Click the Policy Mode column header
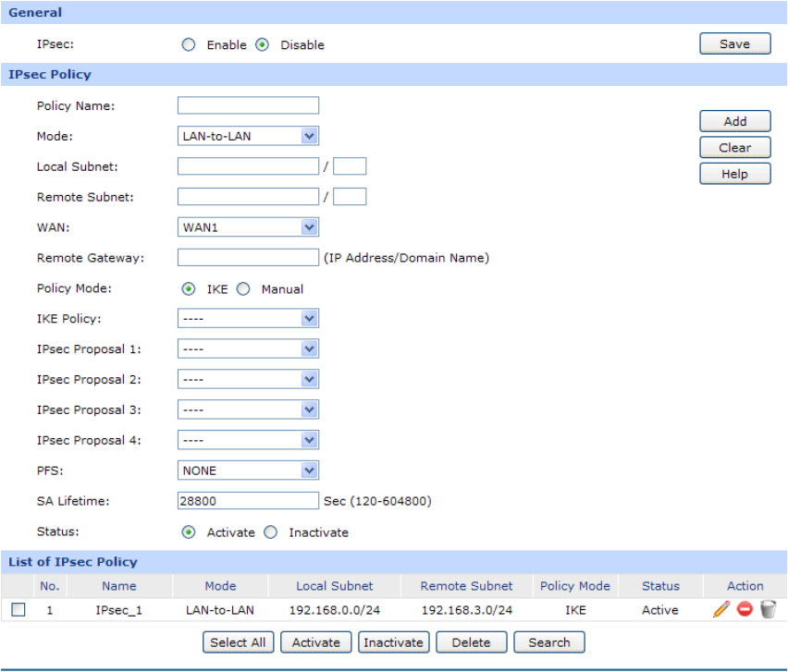Viewport: 788px width, 672px height. [x=575, y=586]
